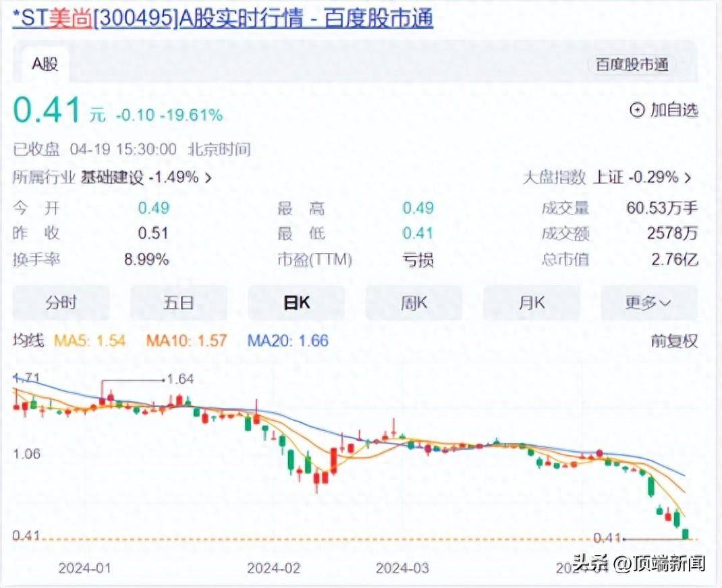The image size is (722, 588).
Task: Switch to the 分时 chart tab
Action: coord(61,303)
